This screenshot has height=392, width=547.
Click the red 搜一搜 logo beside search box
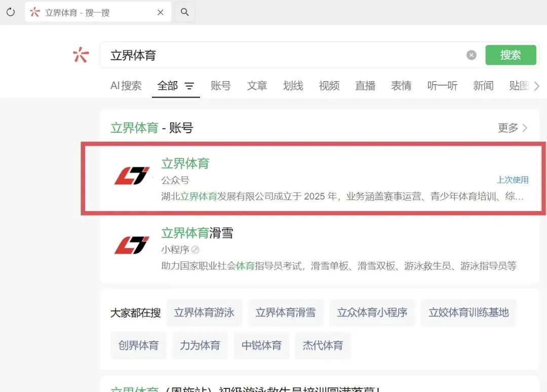81,55
